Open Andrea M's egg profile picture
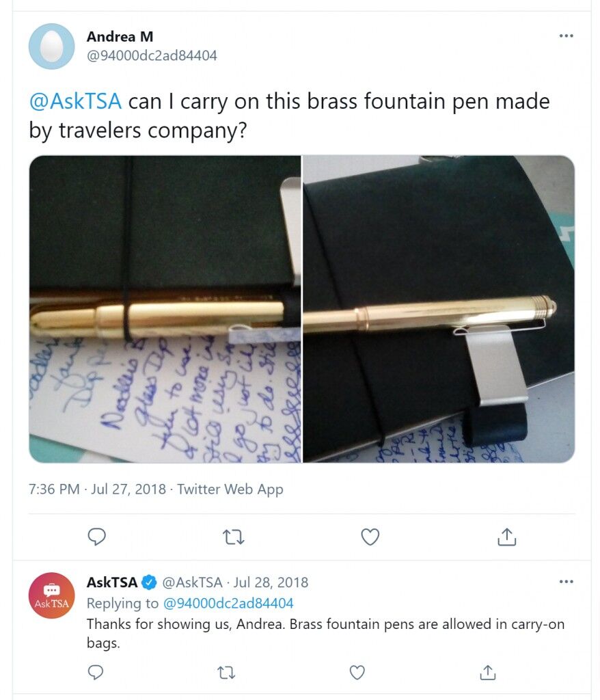 click(52, 46)
